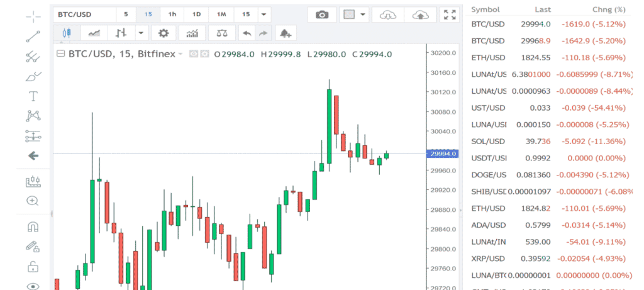Redo the chart action

pyautogui.click(x=264, y=33)
